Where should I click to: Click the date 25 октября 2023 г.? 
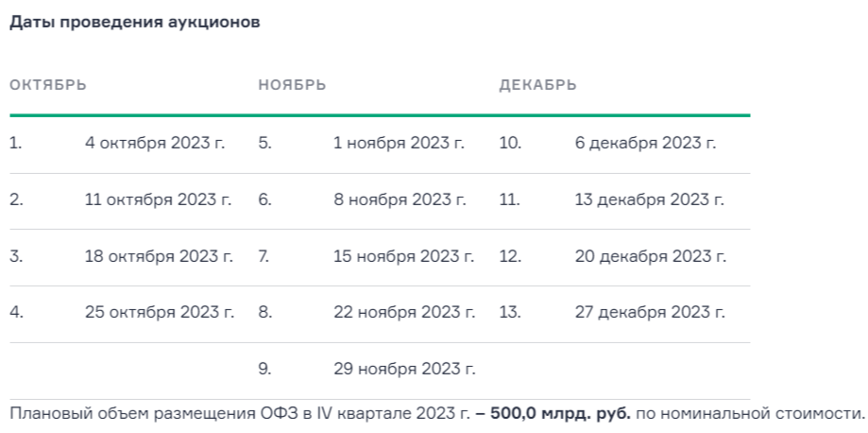coord(159,313)
